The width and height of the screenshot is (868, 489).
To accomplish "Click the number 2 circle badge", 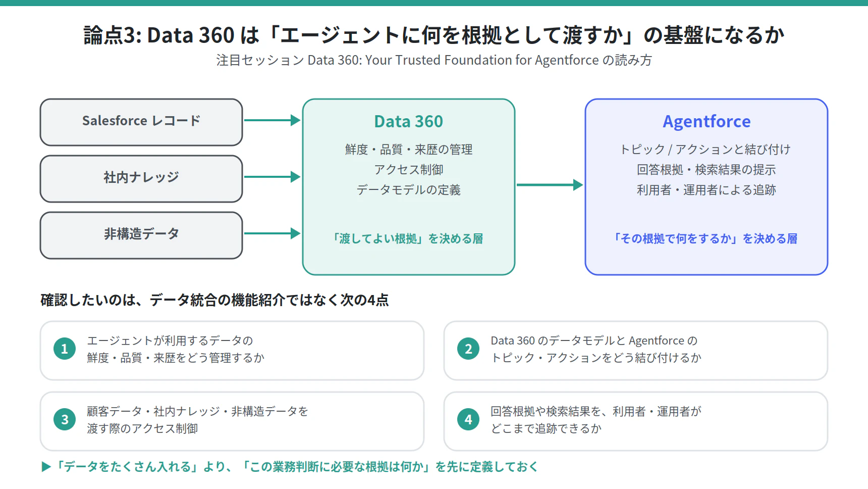I will [468, 349].
